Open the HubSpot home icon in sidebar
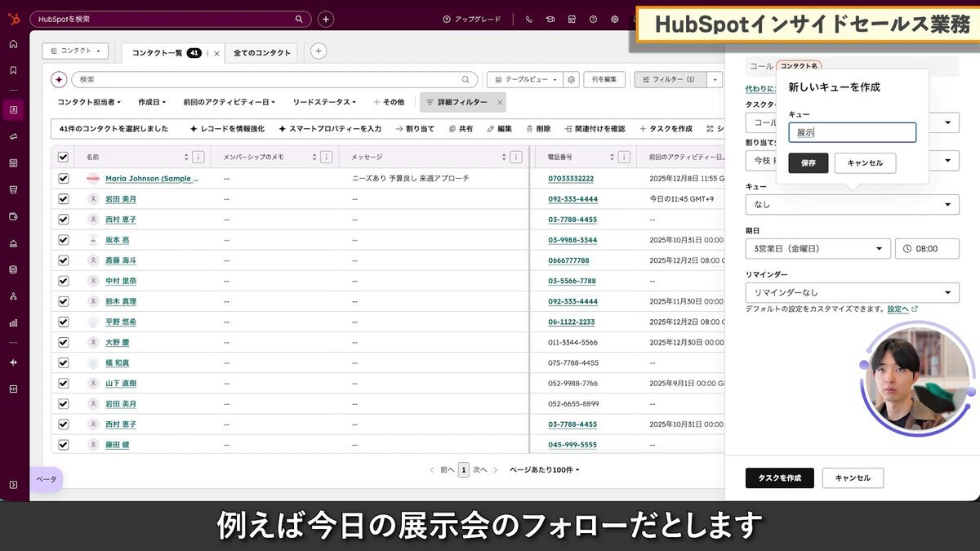The image size is (980, 551). tap(13, 44)
